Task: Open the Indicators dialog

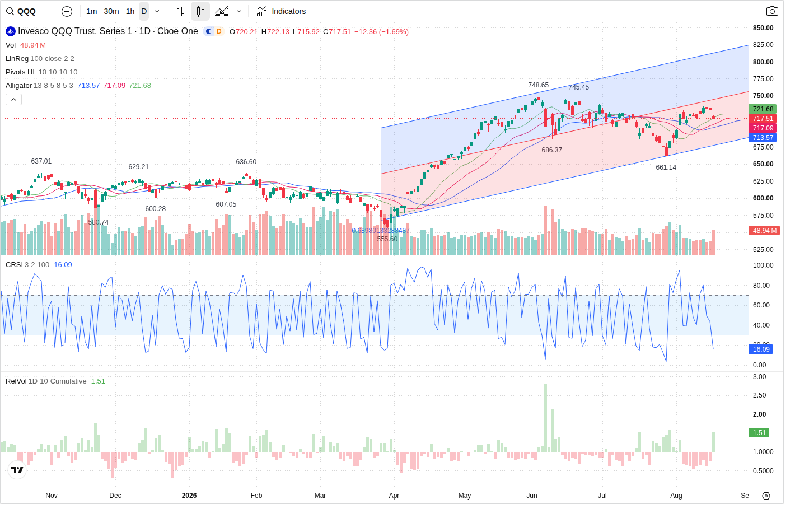Action: (x=282, y=11)
